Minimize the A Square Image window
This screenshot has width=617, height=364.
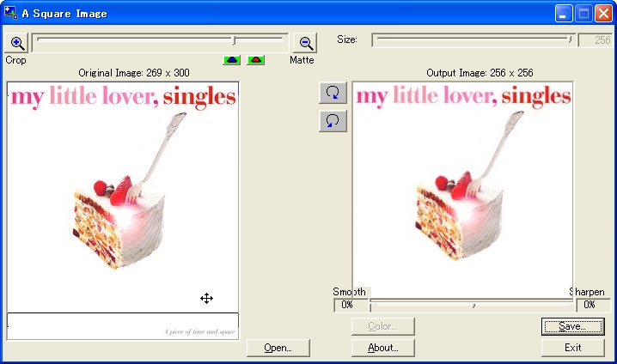click(x=564, y=14)
